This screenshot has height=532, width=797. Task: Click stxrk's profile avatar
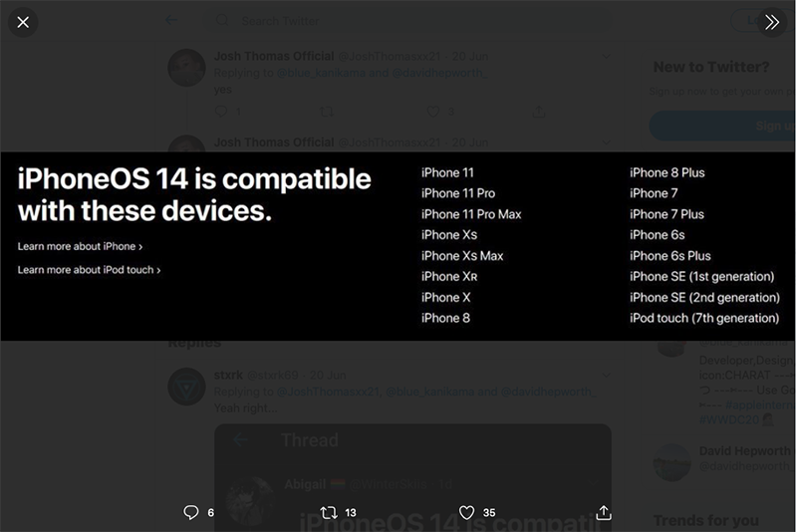[x=186, y=387]
